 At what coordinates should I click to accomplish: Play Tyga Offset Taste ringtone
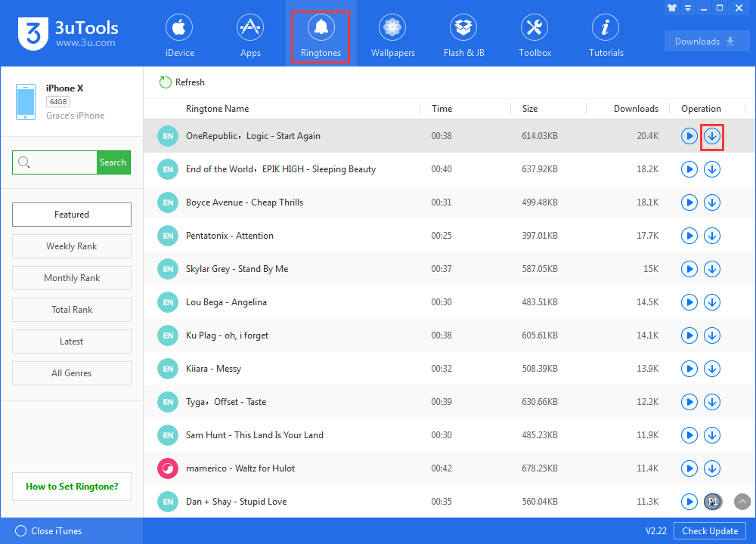689,403
